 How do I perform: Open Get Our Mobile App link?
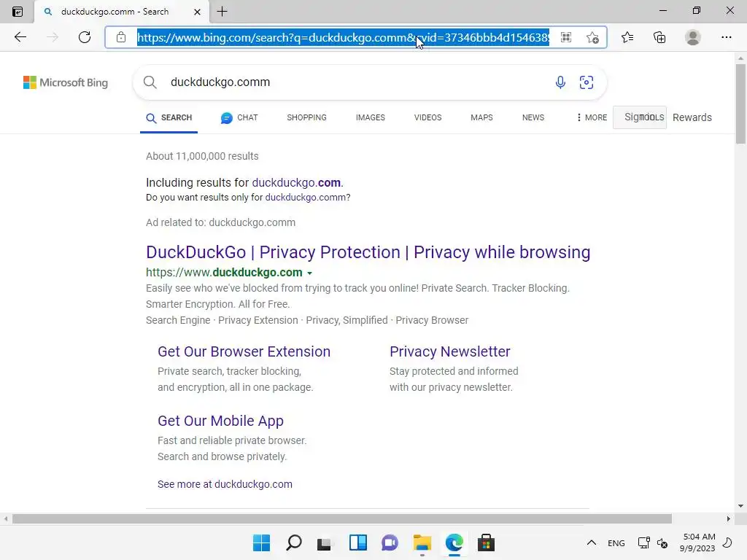[x=220, y=421]
